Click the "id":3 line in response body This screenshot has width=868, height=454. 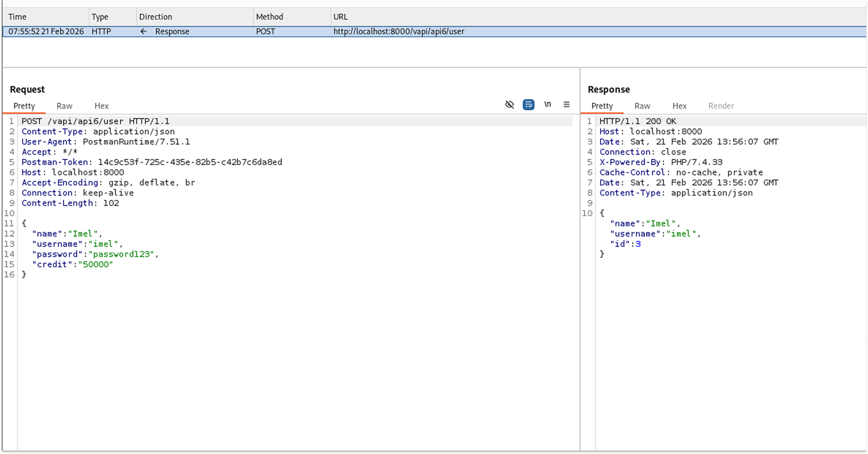625,244
